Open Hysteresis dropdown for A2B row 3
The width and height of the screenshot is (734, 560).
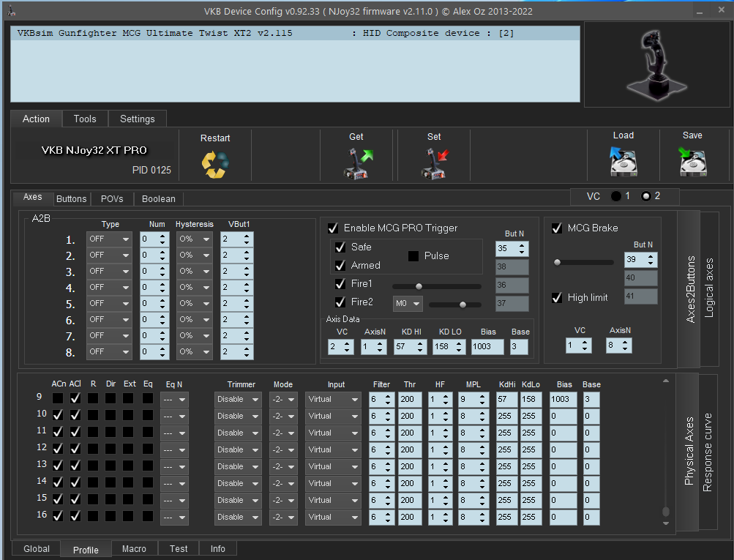pos(194,272)
